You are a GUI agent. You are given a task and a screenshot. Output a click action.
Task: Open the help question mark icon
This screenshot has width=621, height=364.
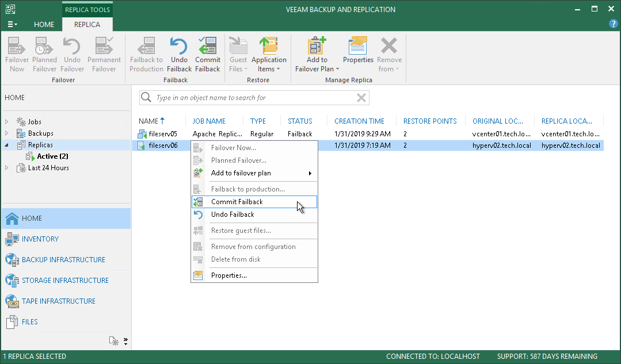613,24
